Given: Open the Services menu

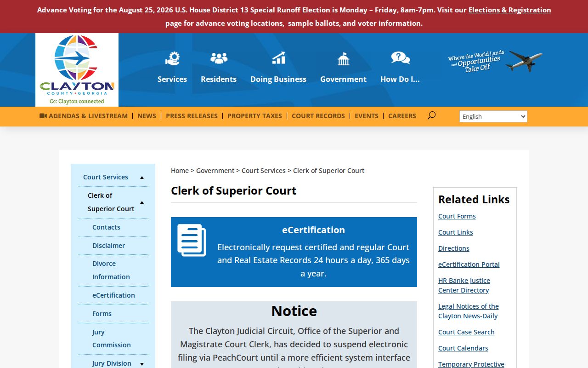Looking at the screenshot, I should point(172,79).
